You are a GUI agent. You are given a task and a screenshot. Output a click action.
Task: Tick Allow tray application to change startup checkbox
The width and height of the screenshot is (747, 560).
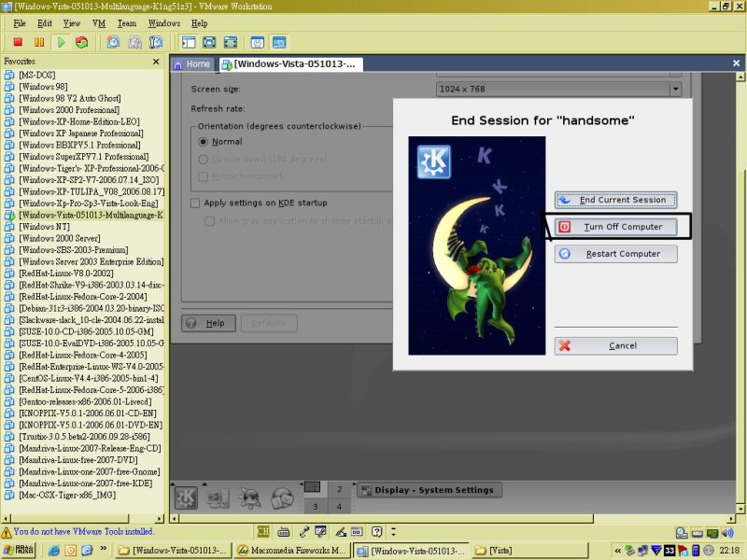click(209, 221)
